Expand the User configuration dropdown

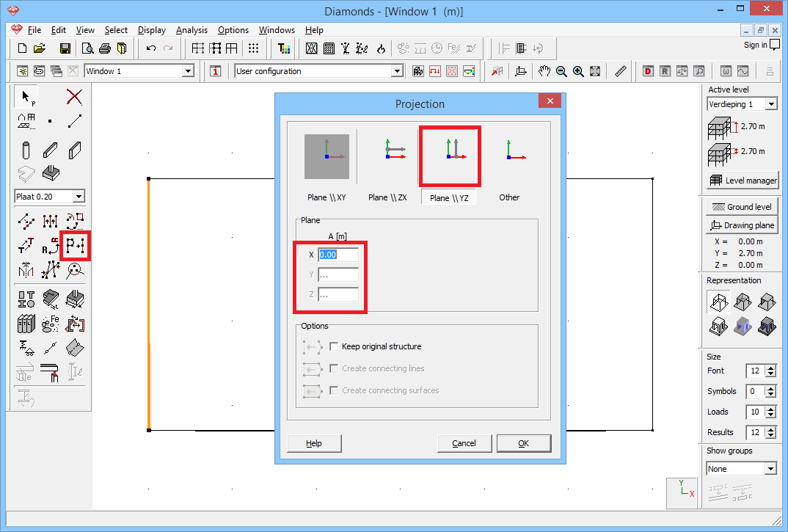(397, 71)
